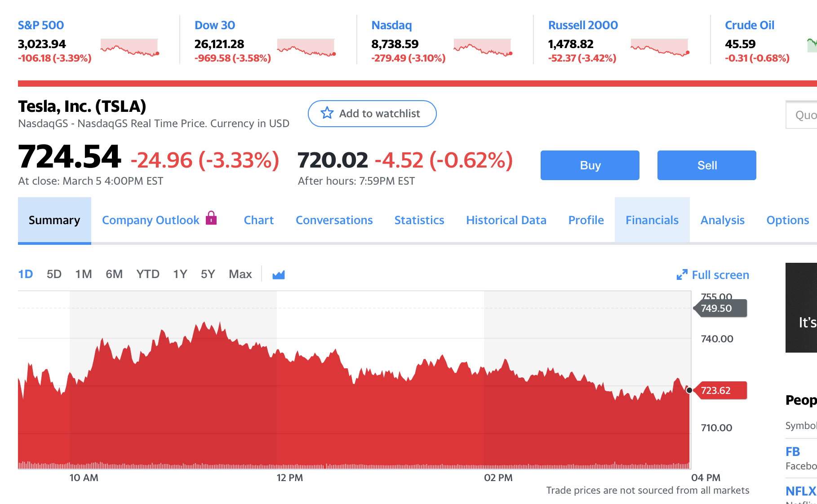Open the Crude Oil quote link
This screenshot has height=504, width=817.
[749, 25]
